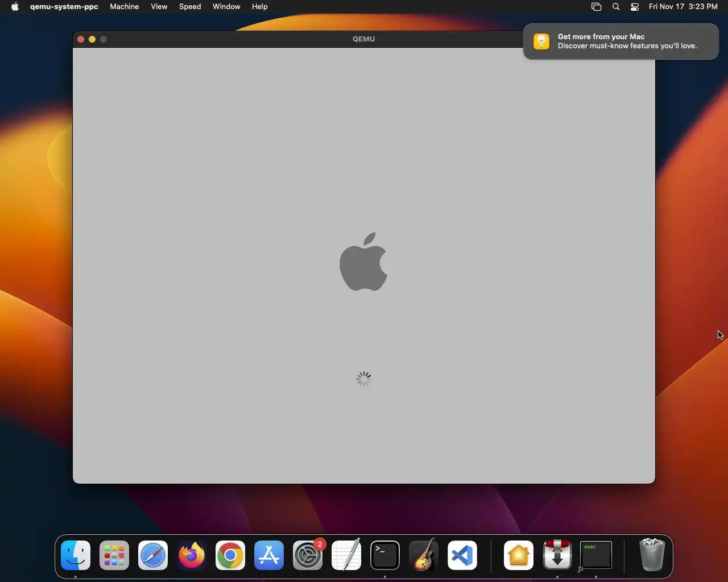Screen dimensions: 728x582
Task: Click the exec terminal item in Dock
Action: click(x=595, y=555)
